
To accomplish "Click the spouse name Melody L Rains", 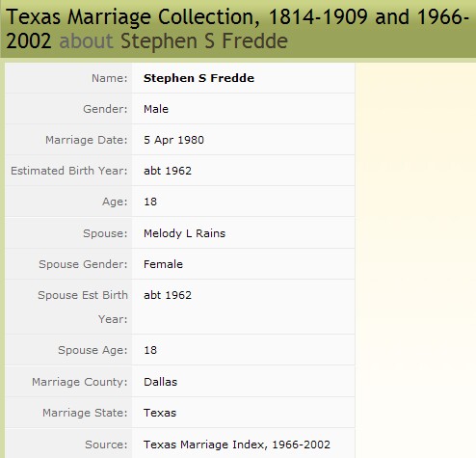I will point(184,233).
